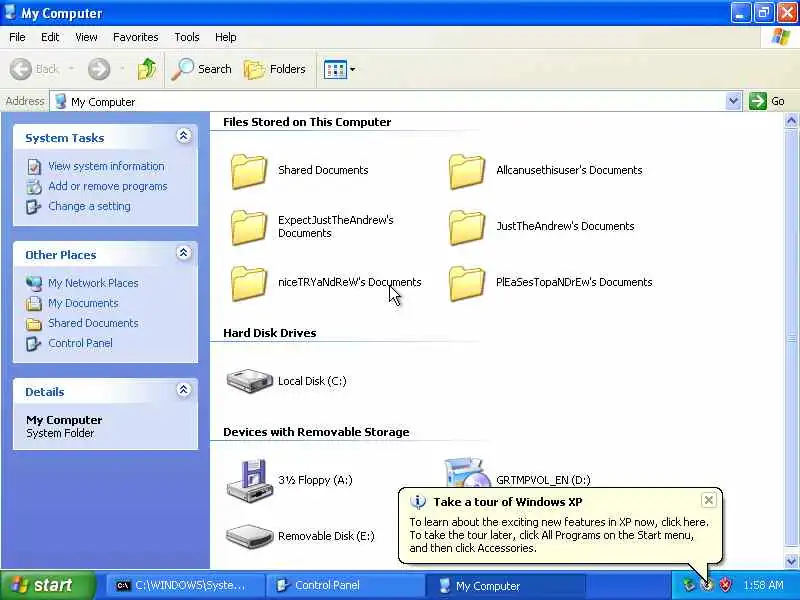The width and height of the screenshot is (800, 600).
Task: Collapse the System Tasks panel
Action: pyautogui.click(x=184, y=136)
